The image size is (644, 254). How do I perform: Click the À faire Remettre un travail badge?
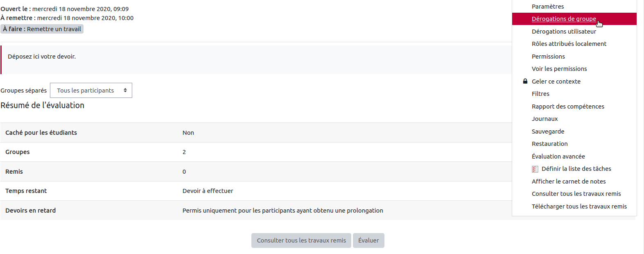(42, 29)
